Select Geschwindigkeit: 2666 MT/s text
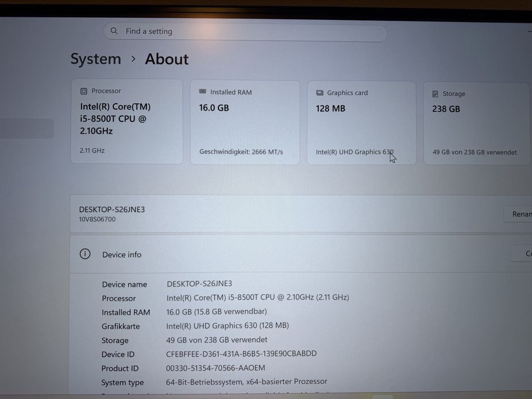This screenshot has width=532, height=399. tap(241, 152)
